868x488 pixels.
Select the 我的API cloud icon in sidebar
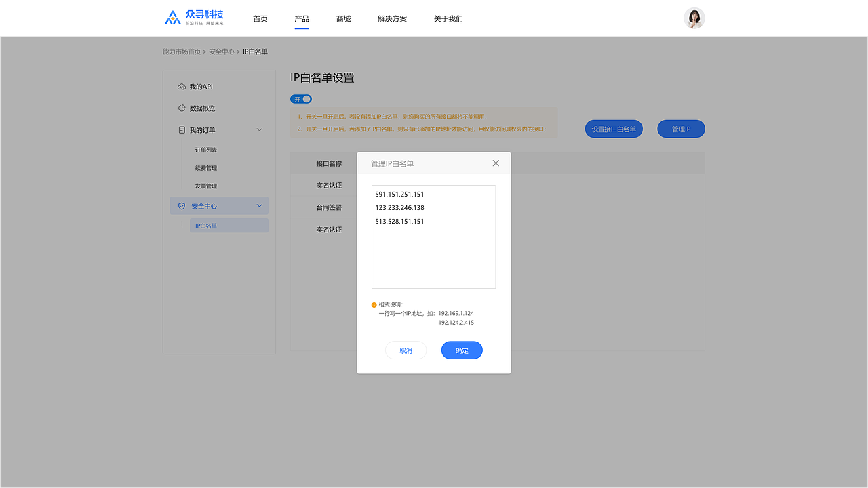[180, 86]
